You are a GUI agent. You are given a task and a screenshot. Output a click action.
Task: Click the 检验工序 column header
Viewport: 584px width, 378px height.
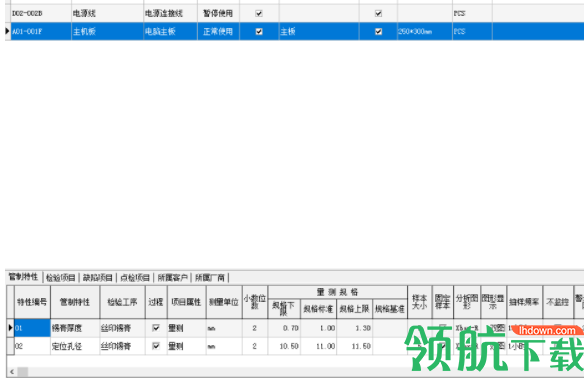[122, 302]
